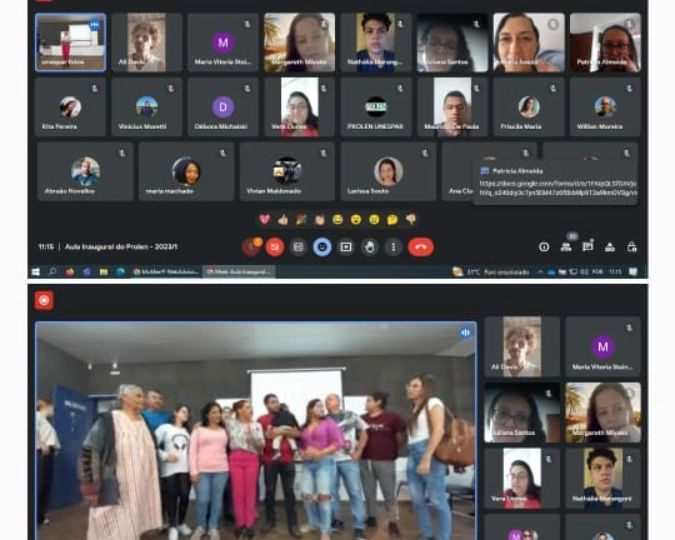
Task: Select maria machado participant tile
Action: point(186,171)
